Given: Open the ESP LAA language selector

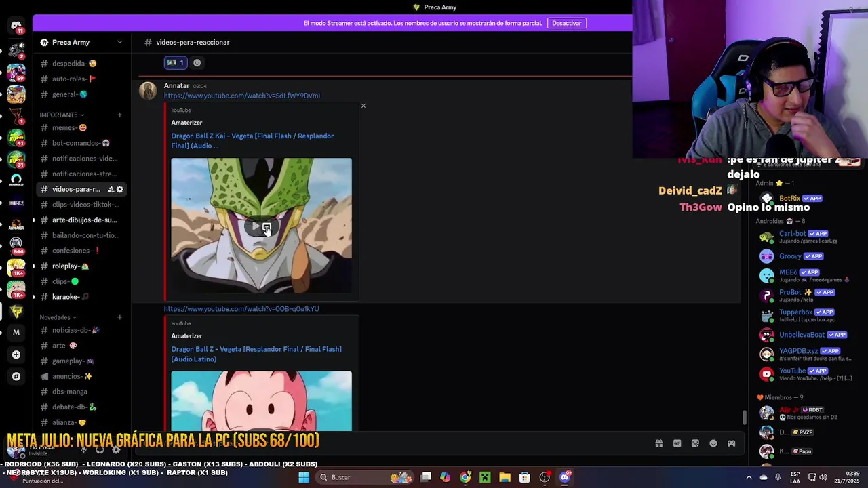Looking at the screenshot, I should point(795,477).
